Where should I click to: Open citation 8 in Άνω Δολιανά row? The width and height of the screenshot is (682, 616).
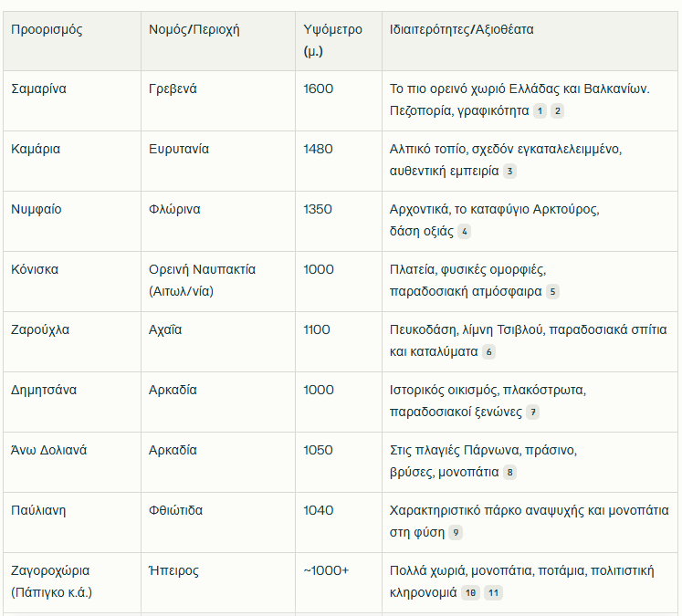(x=509, y=473)
